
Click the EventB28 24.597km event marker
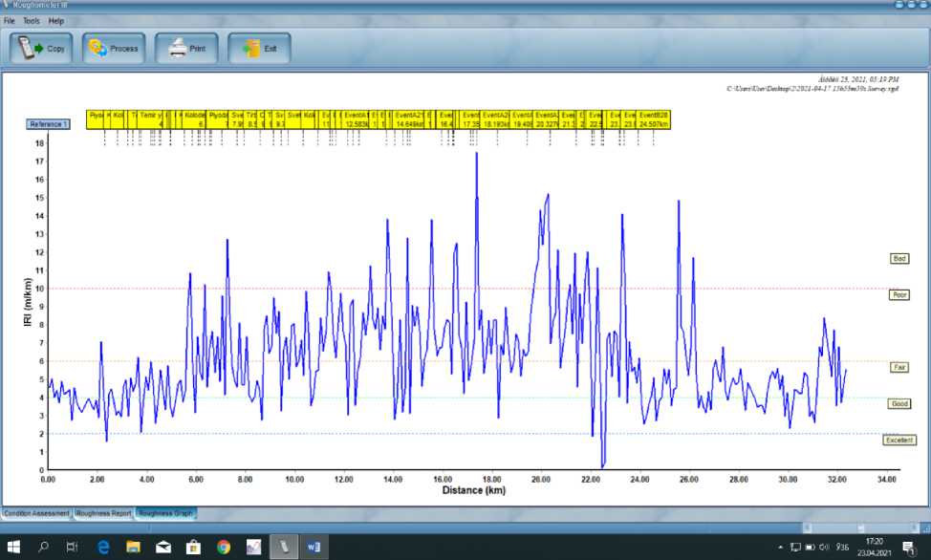coord(654,119)
